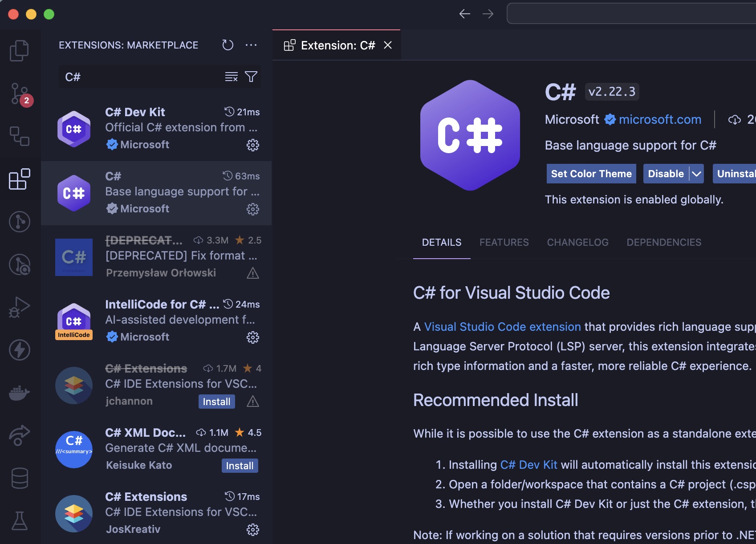
Task: Open the Visual Studio Code extension link
Action: click(502, 327)
